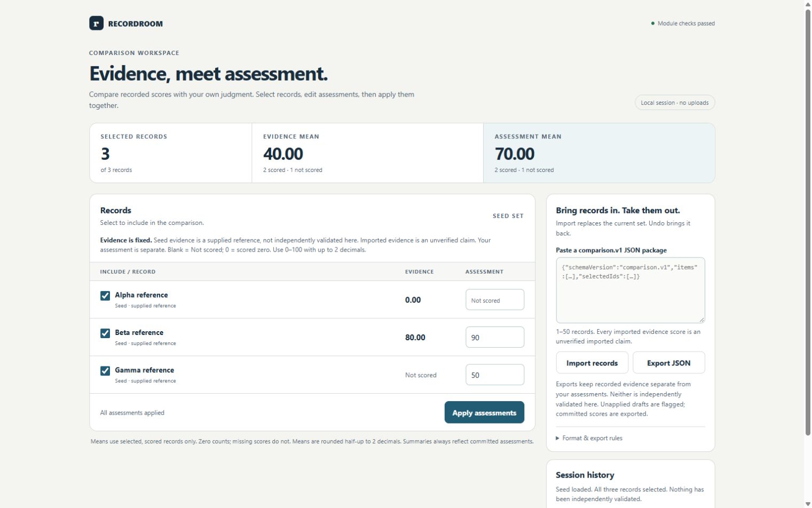The height and width of the screenshot is (508, 812).
Task: Click the INCLUDE / RECORD column header
Action: click(128, 271)
